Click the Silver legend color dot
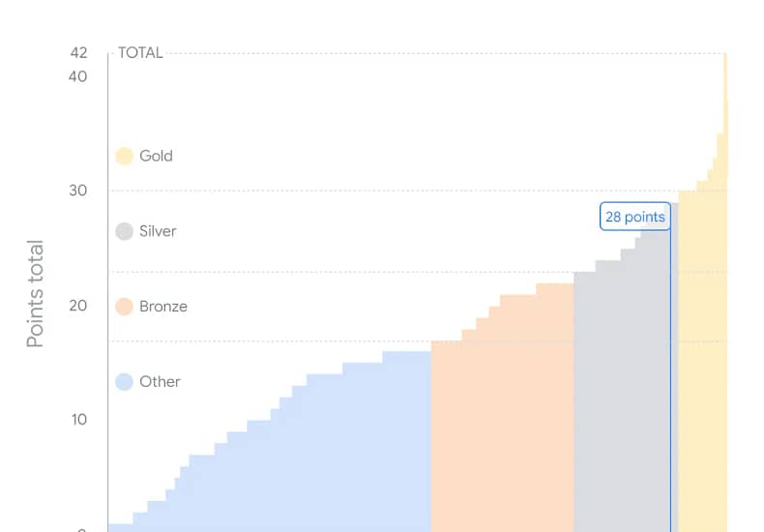This screenshot has width=764, height=532. pyautogui.click(x=124, y=231)
